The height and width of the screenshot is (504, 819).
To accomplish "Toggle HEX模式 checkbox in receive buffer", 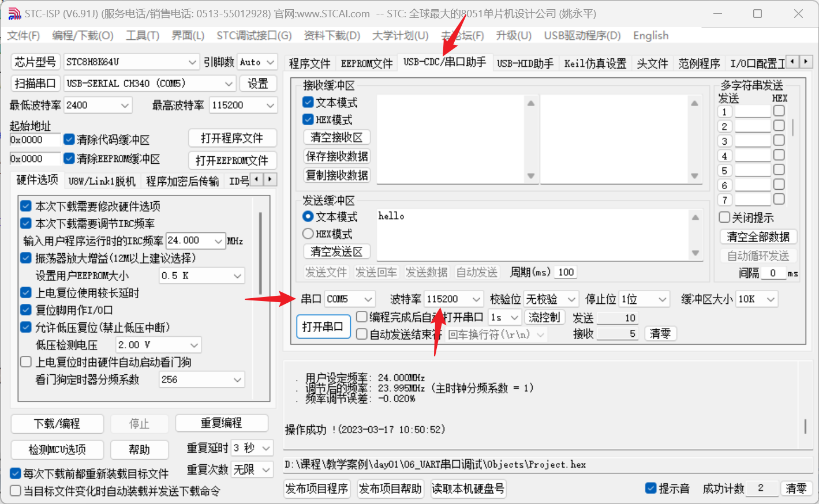I will [x=308, y=119].
